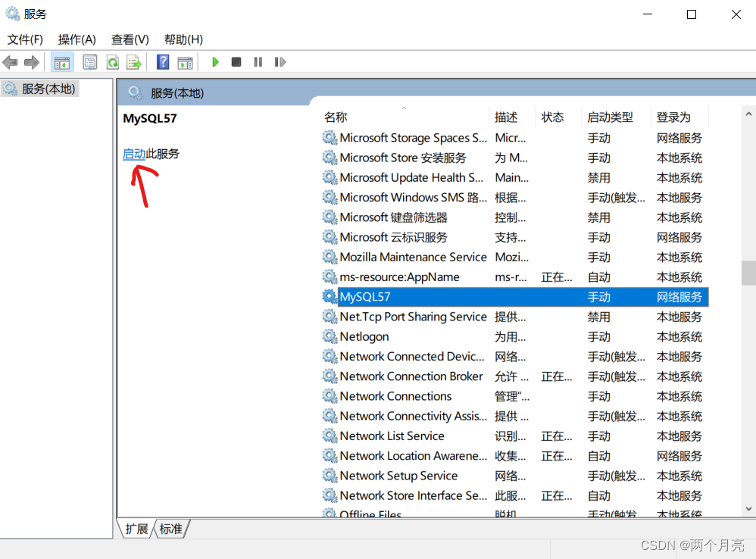Toggle the show/hide console tree icon
756x559 pixels.
coord(61,62)
